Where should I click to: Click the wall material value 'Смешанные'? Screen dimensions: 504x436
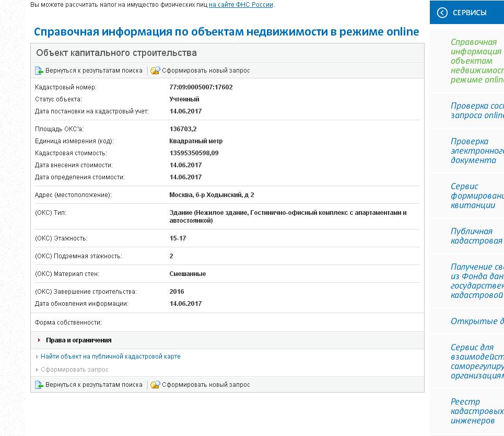coord(187,274)
